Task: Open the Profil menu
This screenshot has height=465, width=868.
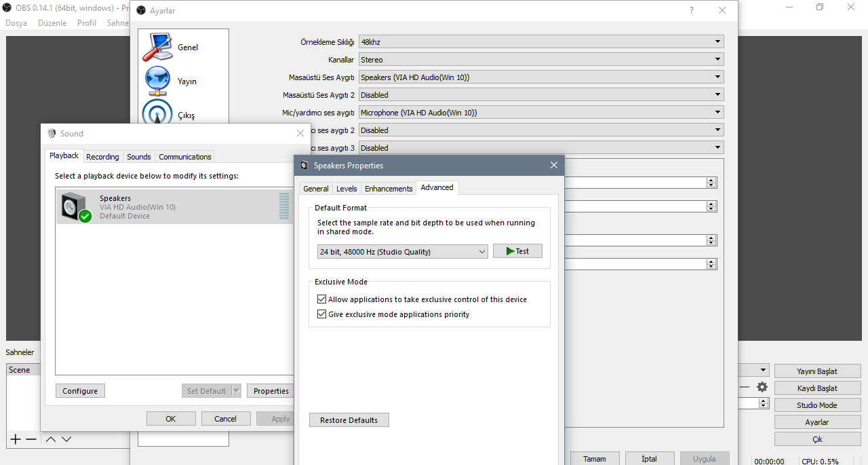Action: click(x=87, y=23)
